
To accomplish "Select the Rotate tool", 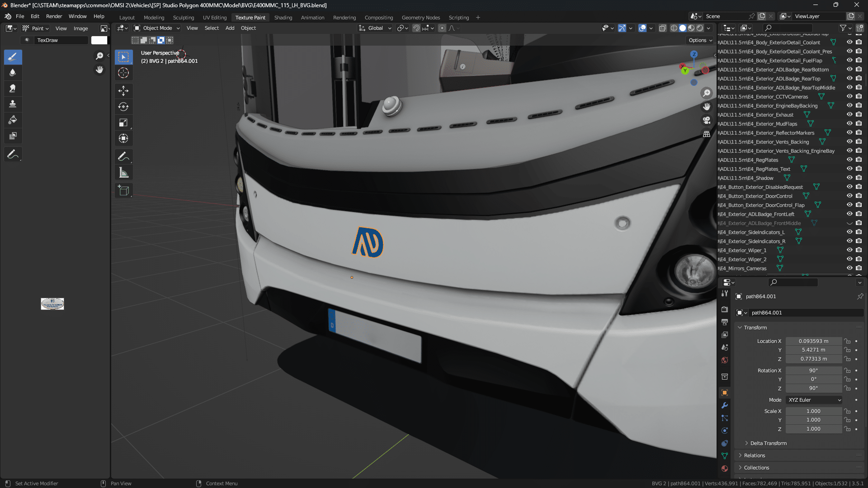I will pos(123,107).
